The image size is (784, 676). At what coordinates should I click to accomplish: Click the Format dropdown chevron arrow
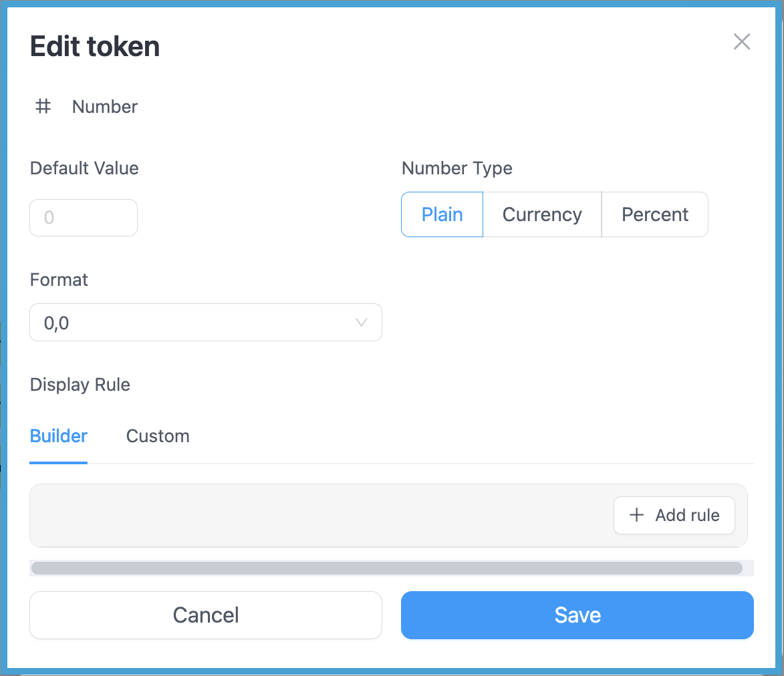[x=362, y=323]
